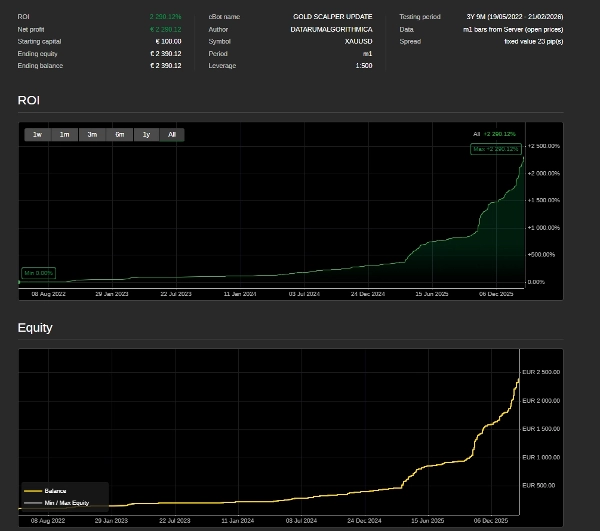Screen dimensions: 600x531
Task: Click the 1y range button
Action: (146, 134)
